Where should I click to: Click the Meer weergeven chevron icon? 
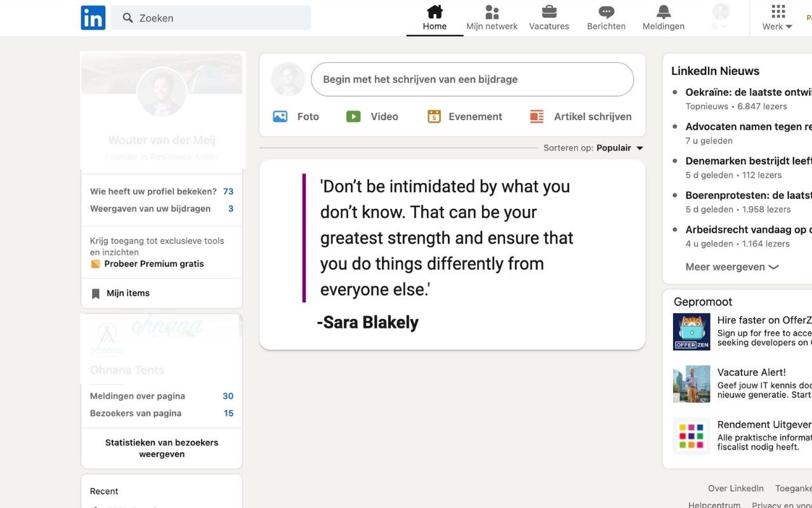[x=773, y=267]
